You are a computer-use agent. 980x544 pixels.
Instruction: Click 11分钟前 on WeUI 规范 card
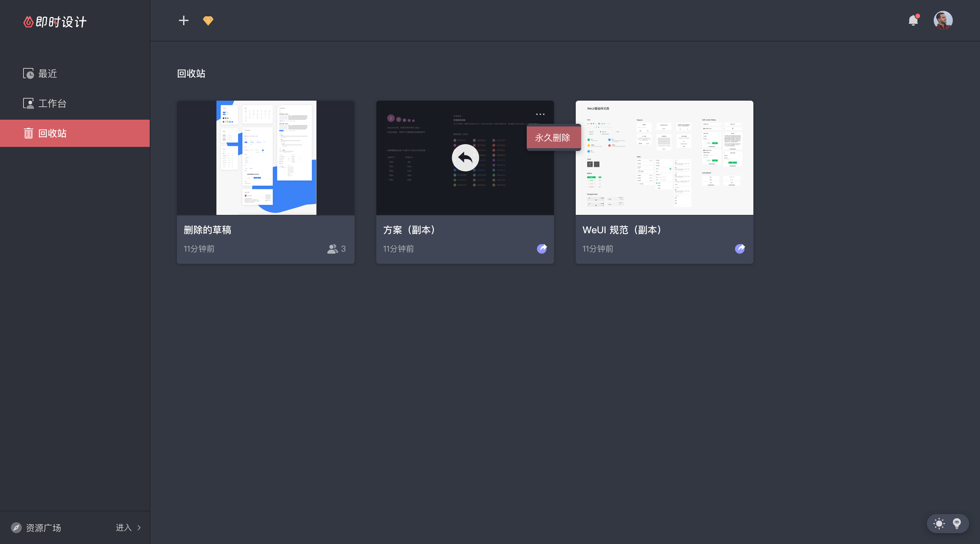click(x=598, y=249)
